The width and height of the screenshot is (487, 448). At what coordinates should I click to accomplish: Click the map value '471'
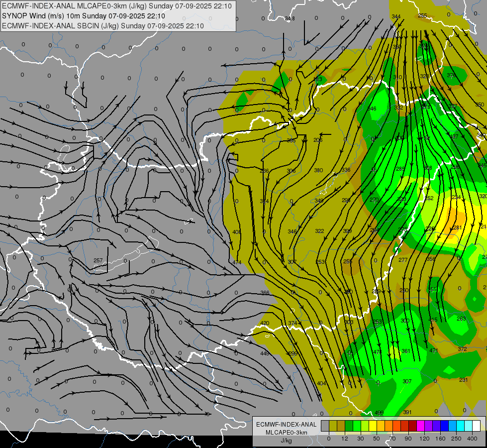click(x=434, y=350)
